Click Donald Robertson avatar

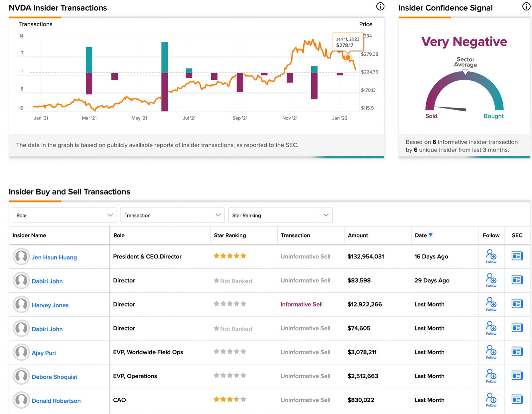pos(21,400)
